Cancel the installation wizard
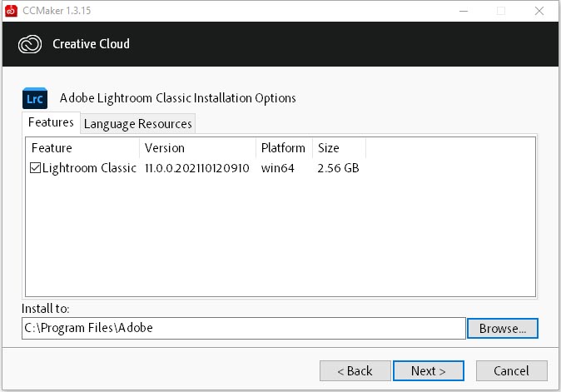Image resolution: width=561 pixels, height=392 pixels. (511, 371)
